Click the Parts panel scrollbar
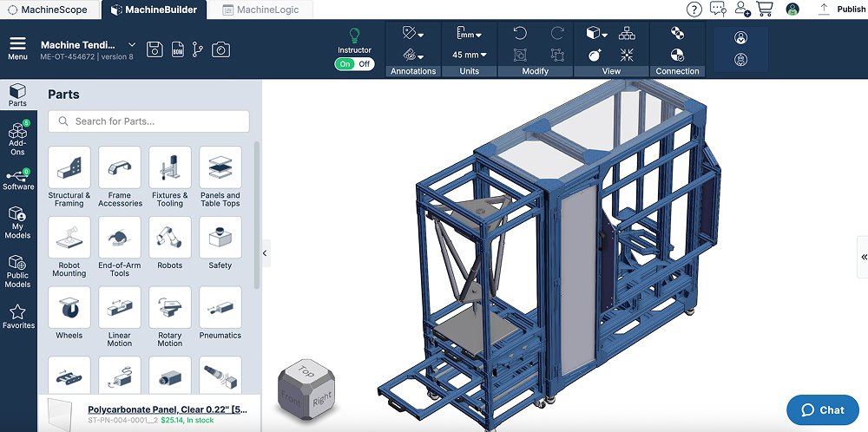The width and height of the screenshot is (868, 432). pos(256,214)
